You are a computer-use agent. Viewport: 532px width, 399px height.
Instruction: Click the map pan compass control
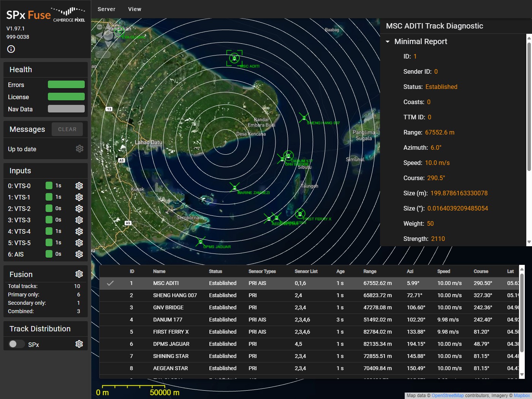(108, 34)
